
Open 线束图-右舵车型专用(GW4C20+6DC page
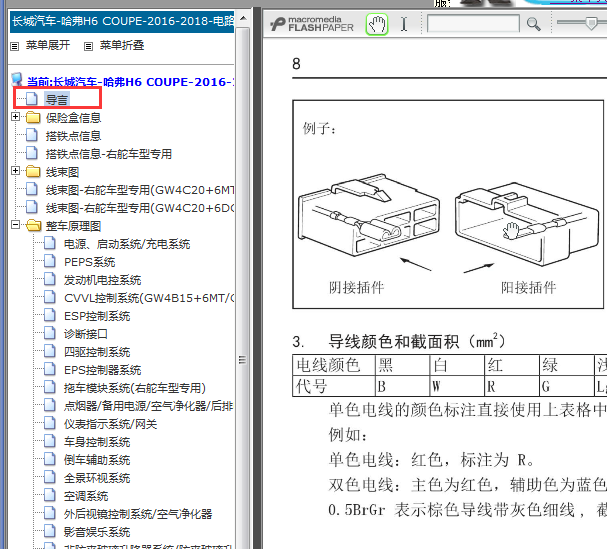[x=140, y=208]
